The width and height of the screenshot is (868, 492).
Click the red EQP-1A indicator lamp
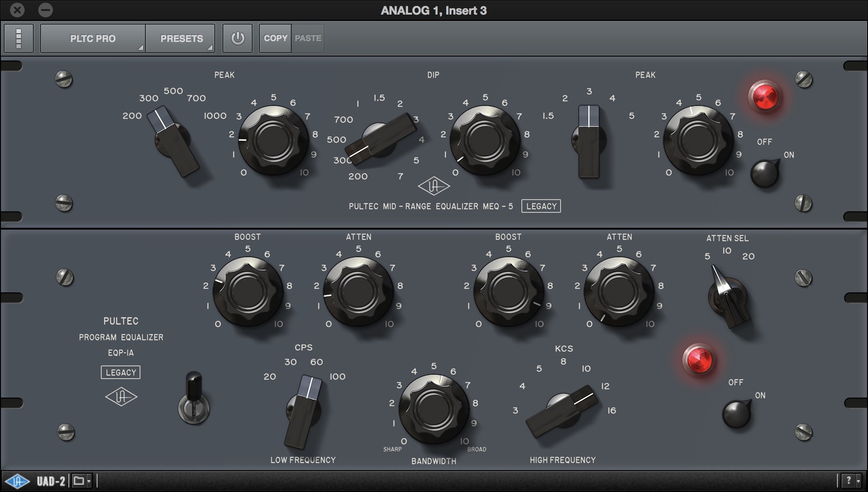(699, 360)
